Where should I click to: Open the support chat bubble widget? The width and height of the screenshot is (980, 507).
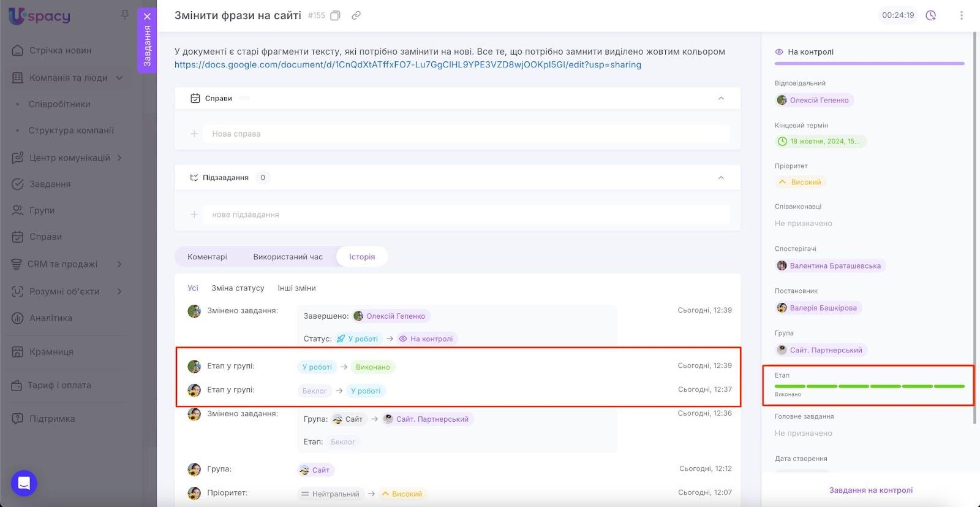click(x=24, y=483)
